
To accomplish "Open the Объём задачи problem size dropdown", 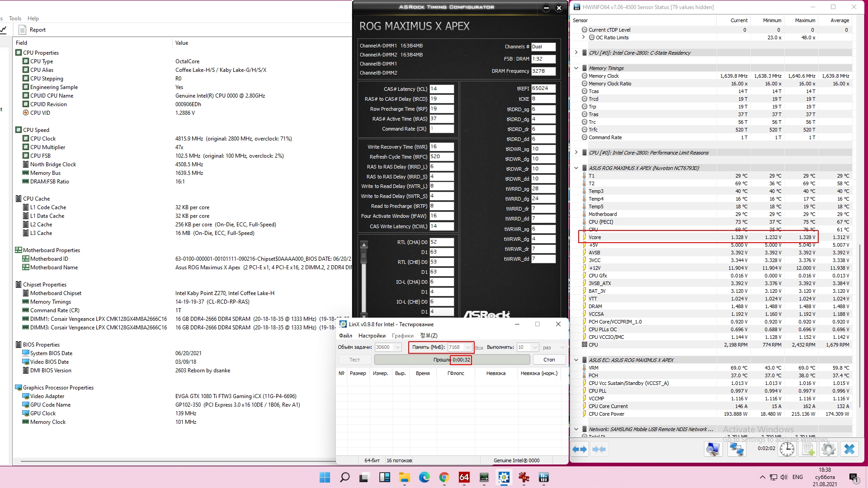I will tap(398, 347).
